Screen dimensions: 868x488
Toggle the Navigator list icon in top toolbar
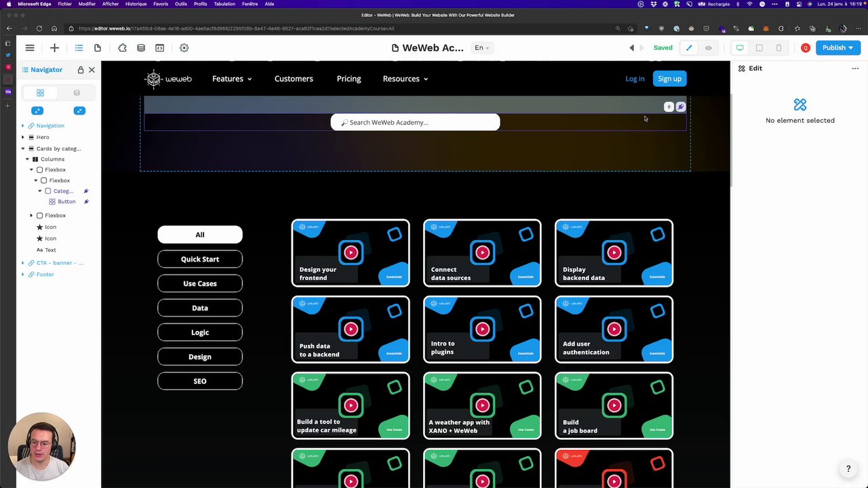(x=79, y=47)
